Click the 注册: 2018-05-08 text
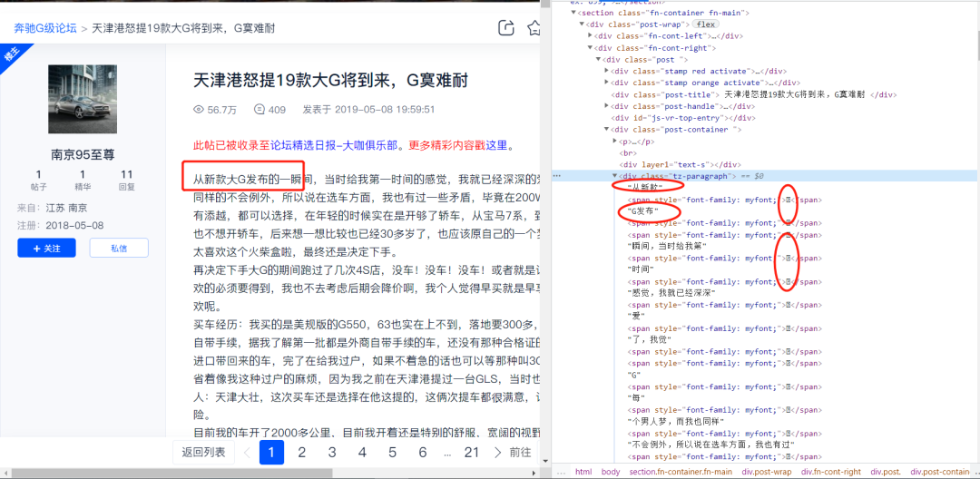The image size is (980, 479). 61,225
